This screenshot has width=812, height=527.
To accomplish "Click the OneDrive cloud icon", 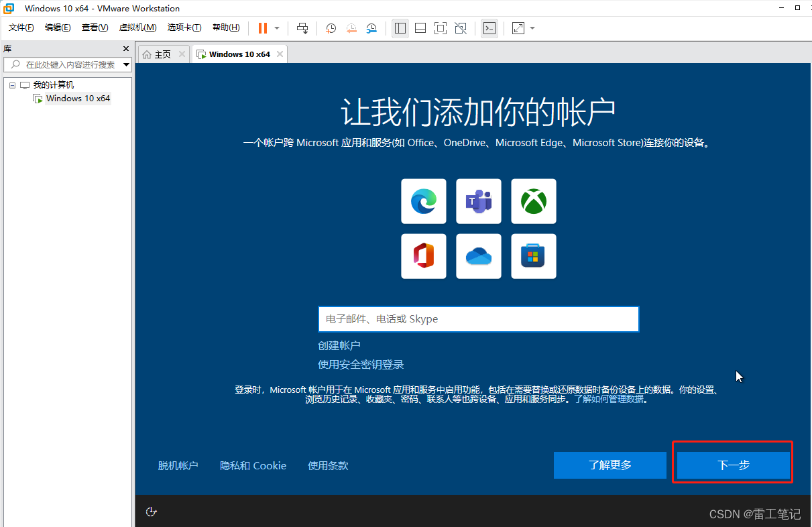I will (479, 256).
